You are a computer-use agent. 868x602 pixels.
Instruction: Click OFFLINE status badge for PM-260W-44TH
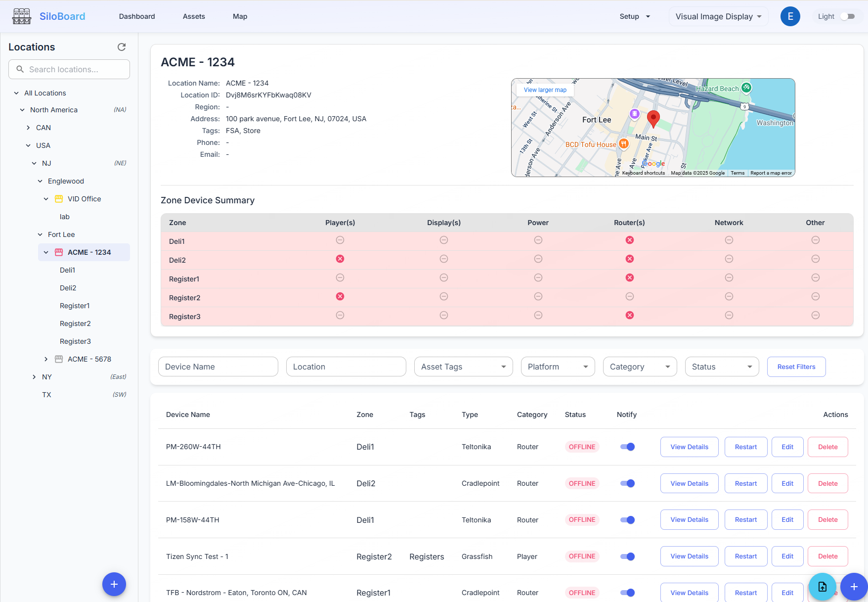(x=582, y=447)
